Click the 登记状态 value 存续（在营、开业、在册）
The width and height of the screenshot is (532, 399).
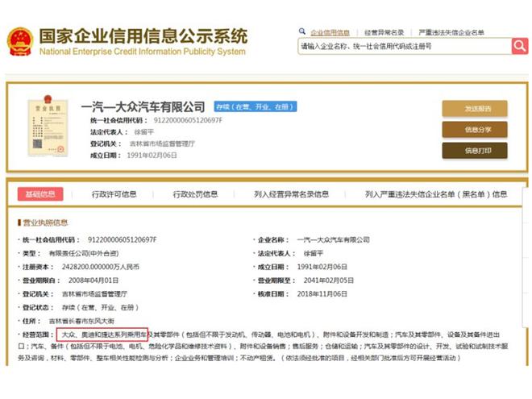tap(101, 308)
